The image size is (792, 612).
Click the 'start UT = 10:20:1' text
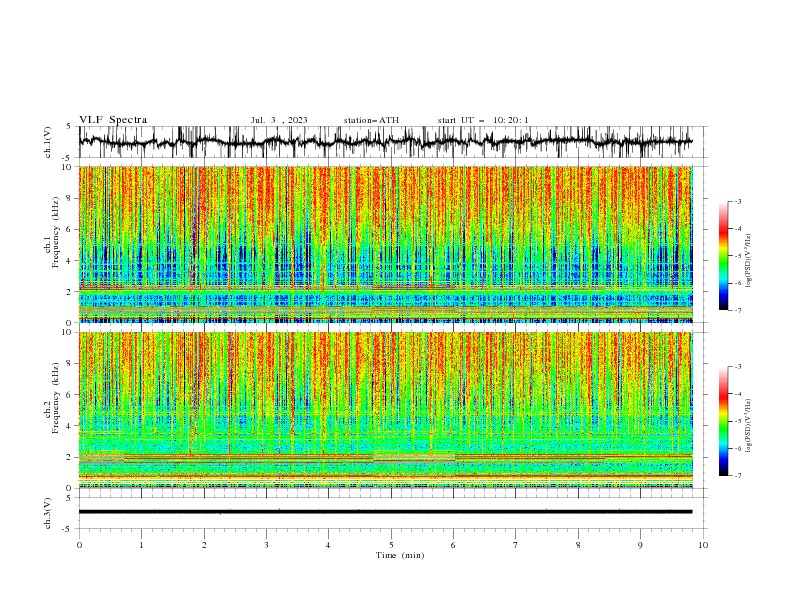pos(483,120)
